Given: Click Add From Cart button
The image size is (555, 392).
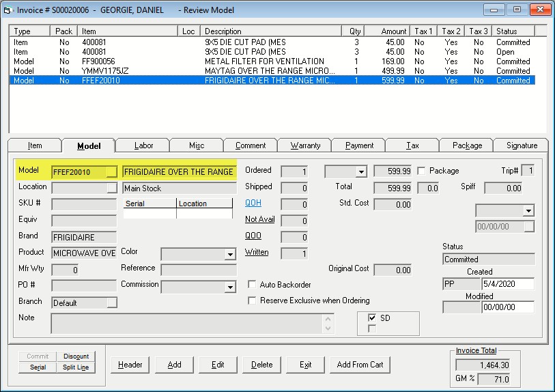Looking at the screenshot, I should click(360, 365).
